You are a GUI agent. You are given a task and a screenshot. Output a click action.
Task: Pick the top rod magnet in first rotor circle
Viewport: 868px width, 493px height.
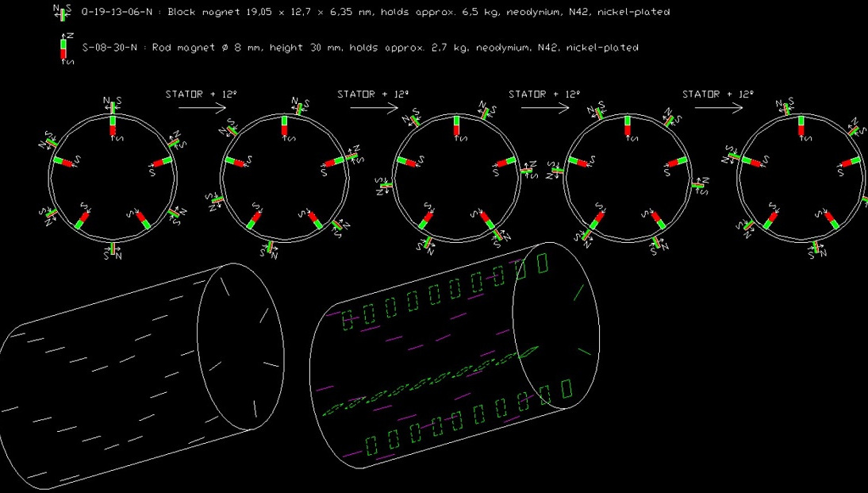pyautogui.click(x=113, y=126)
